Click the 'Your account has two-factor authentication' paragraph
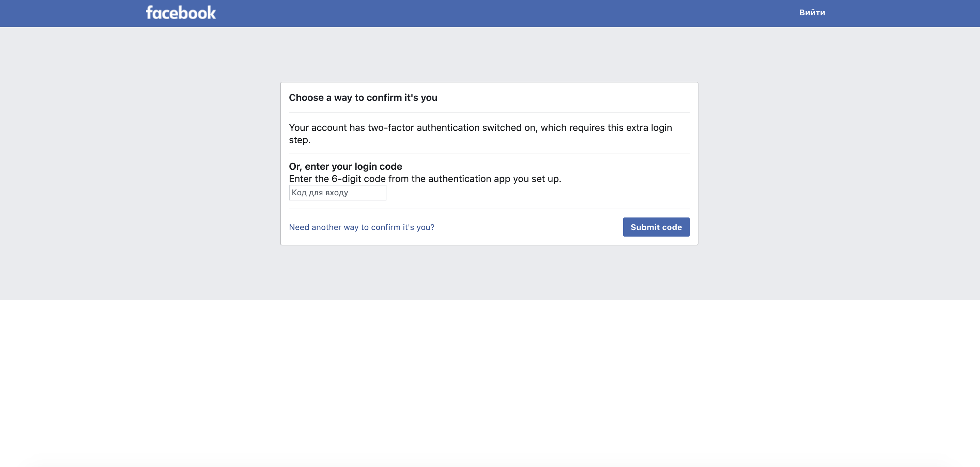980x467 pixels. (x=480, y=134)
